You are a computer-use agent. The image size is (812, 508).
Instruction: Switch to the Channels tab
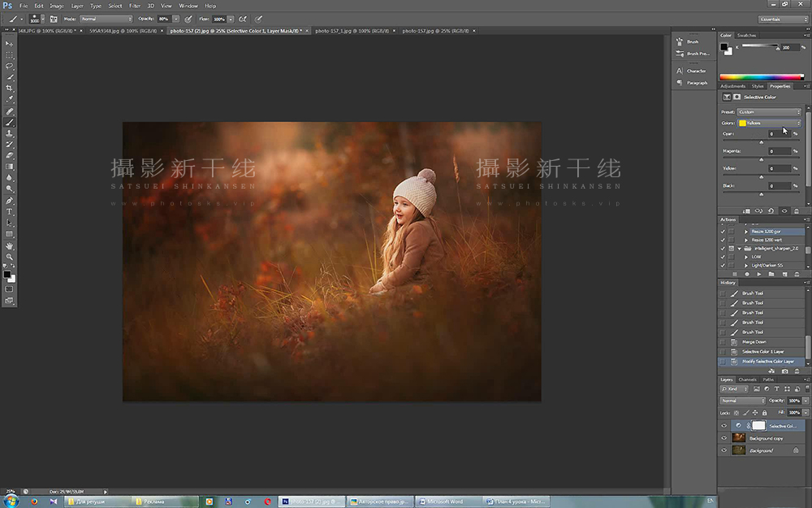[x=747, y=380]
